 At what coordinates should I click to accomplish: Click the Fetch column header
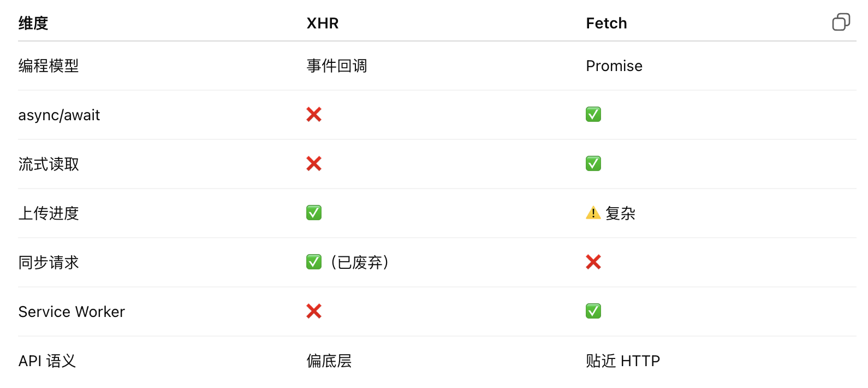click(606, 23)
